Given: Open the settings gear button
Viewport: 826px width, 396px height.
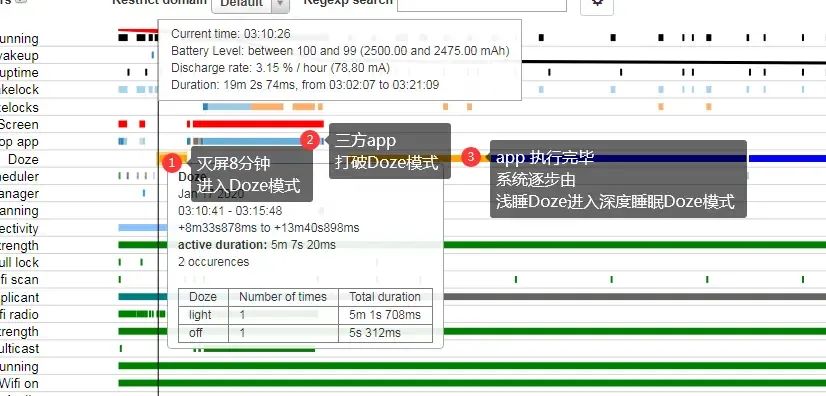Looking at the screenshot, I should (597, 3).
